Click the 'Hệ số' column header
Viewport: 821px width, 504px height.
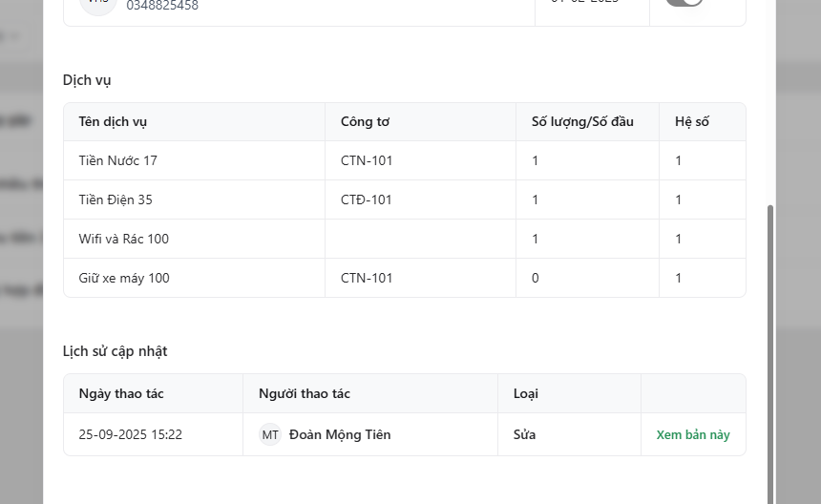(x=692, y=121)
